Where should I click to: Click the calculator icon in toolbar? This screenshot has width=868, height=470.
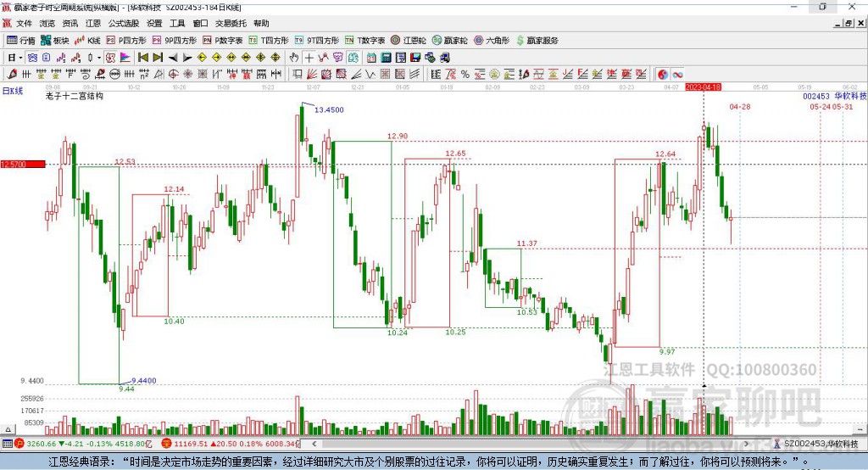pyautogui.click(x=387, y=58)
